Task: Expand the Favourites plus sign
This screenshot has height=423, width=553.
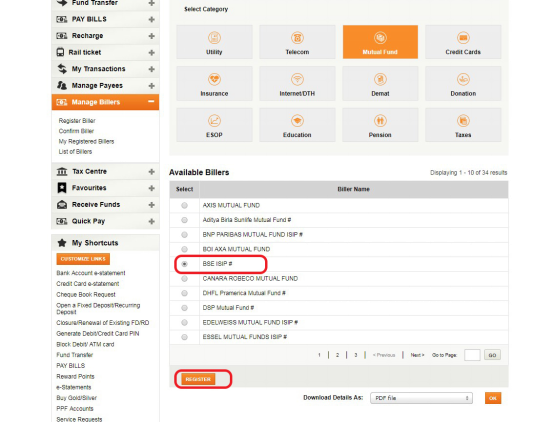Action: [152, 188]
